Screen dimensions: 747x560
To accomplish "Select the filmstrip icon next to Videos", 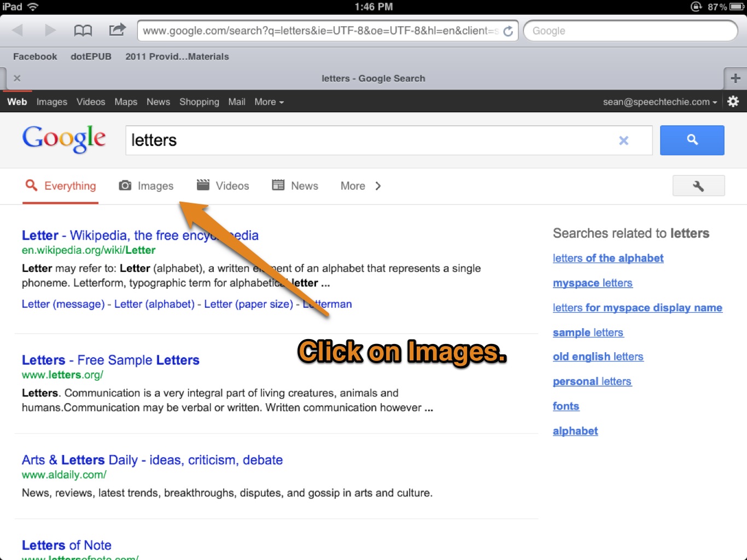I will (203, 185).
